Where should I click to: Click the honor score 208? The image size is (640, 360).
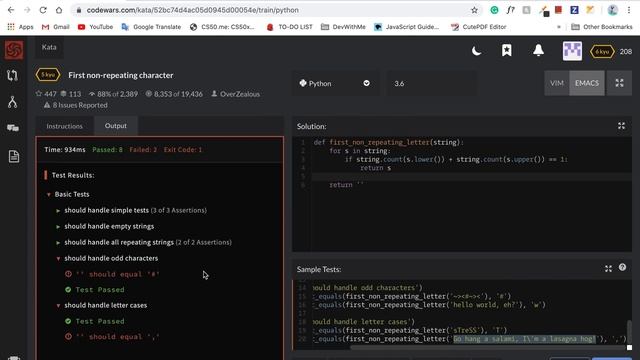pyautogui.click(x=626, y=52)
